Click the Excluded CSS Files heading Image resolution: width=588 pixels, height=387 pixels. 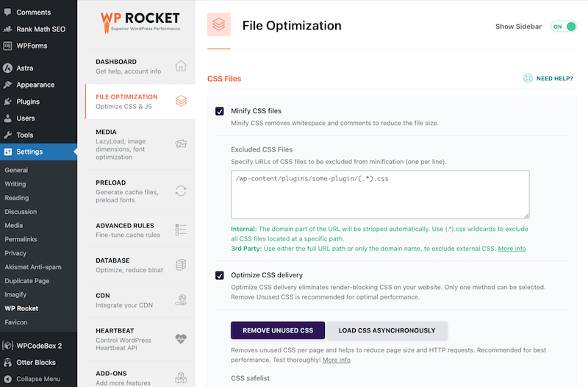point(262,149)
